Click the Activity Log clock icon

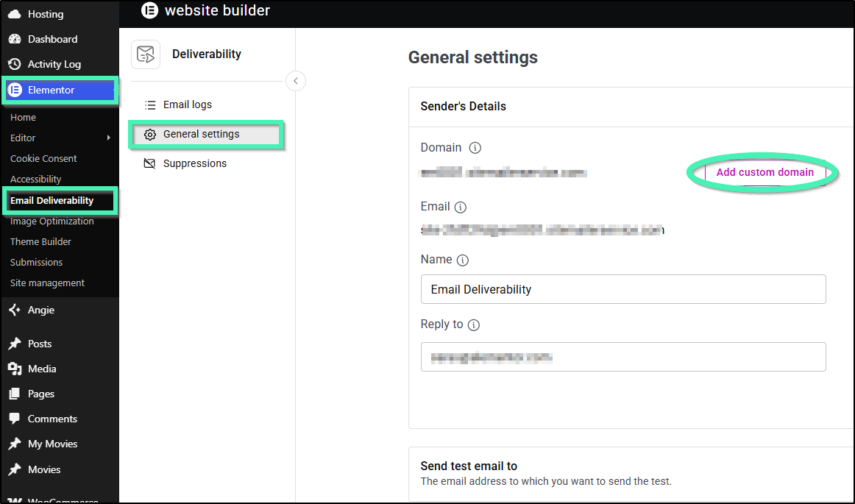click(x=15, y=64)
